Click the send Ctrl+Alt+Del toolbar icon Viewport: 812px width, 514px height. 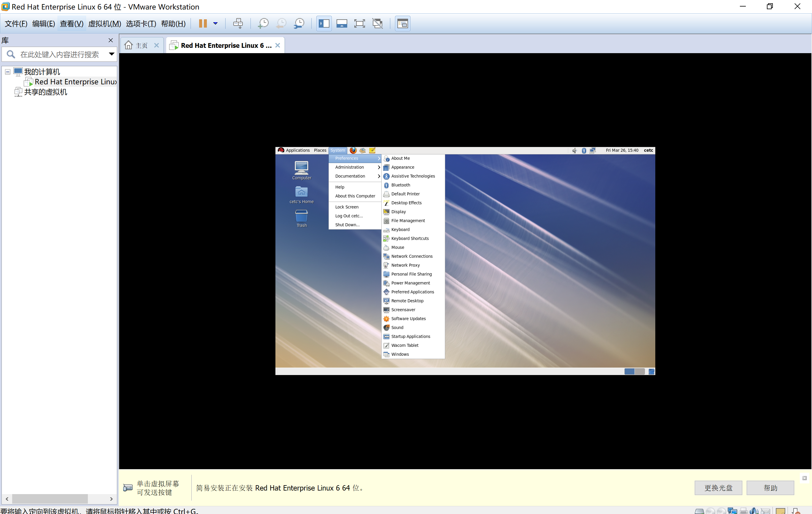click(x=238, y=23)
